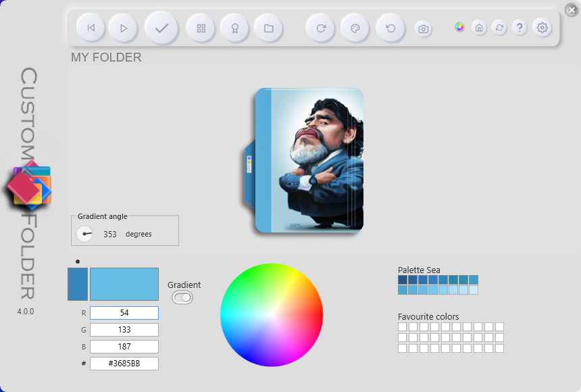
Task: Pick the third swatch in Palette Sea bottom row
Action: (423, 290)
